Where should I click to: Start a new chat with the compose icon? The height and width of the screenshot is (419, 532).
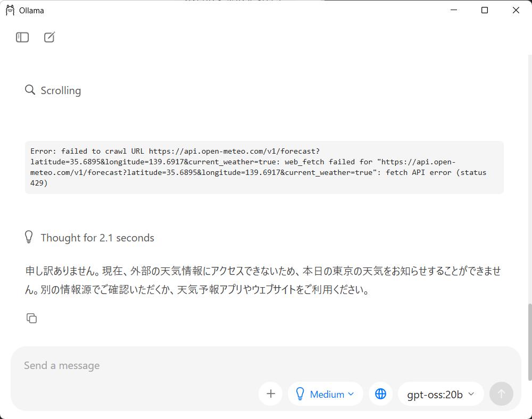49,37
